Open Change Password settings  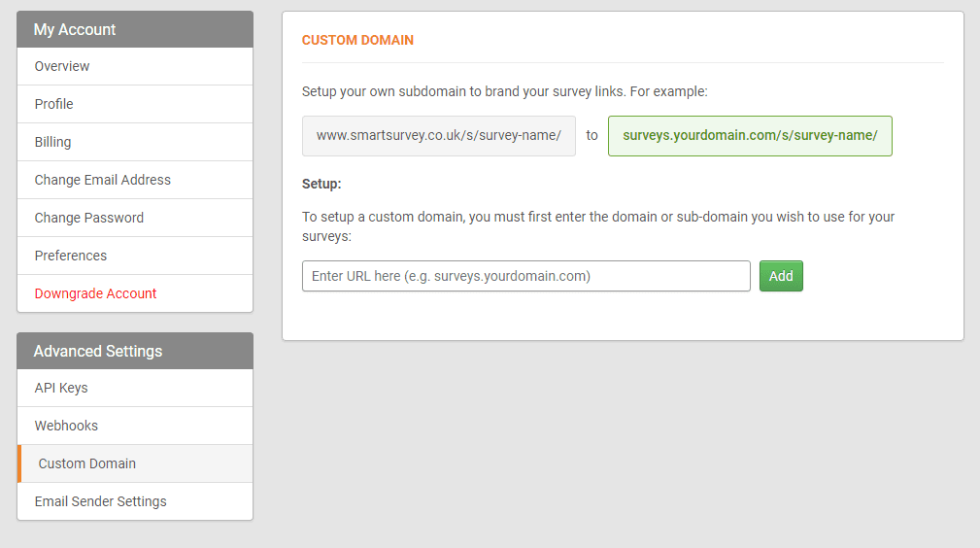point(88,218)
